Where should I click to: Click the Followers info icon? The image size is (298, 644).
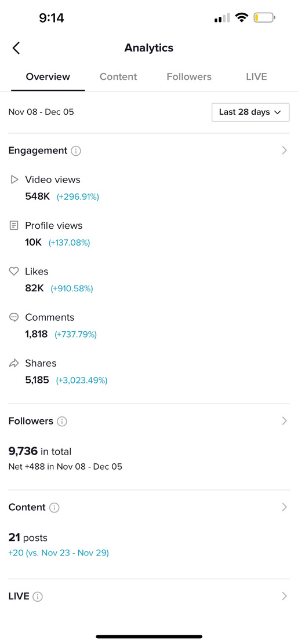click(62, 422)
